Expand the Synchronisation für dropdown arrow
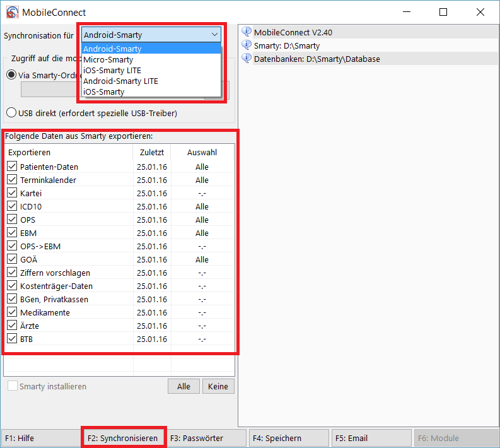Image resolution: width=500 pixels, height=448 pixels. point(214,35)
